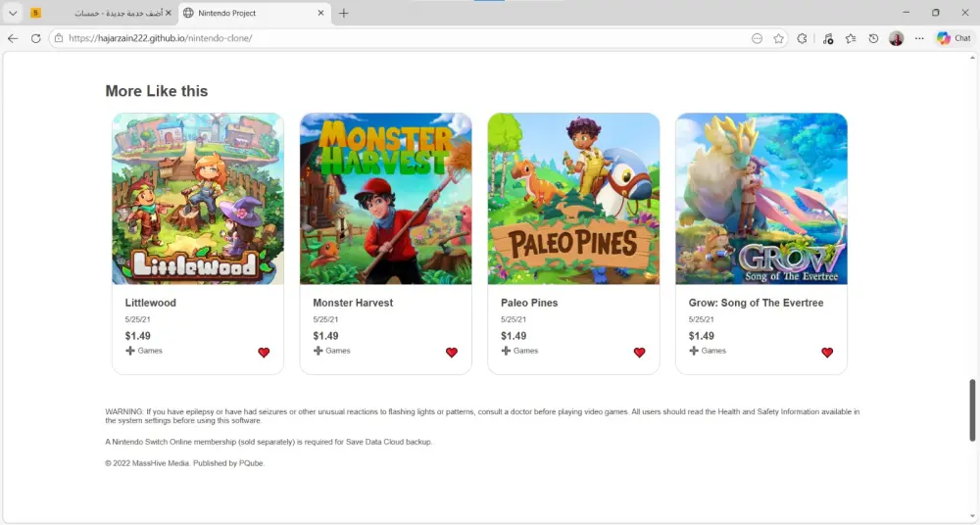
Task: Open the Copilot Chat button
Action: (954, 39)
